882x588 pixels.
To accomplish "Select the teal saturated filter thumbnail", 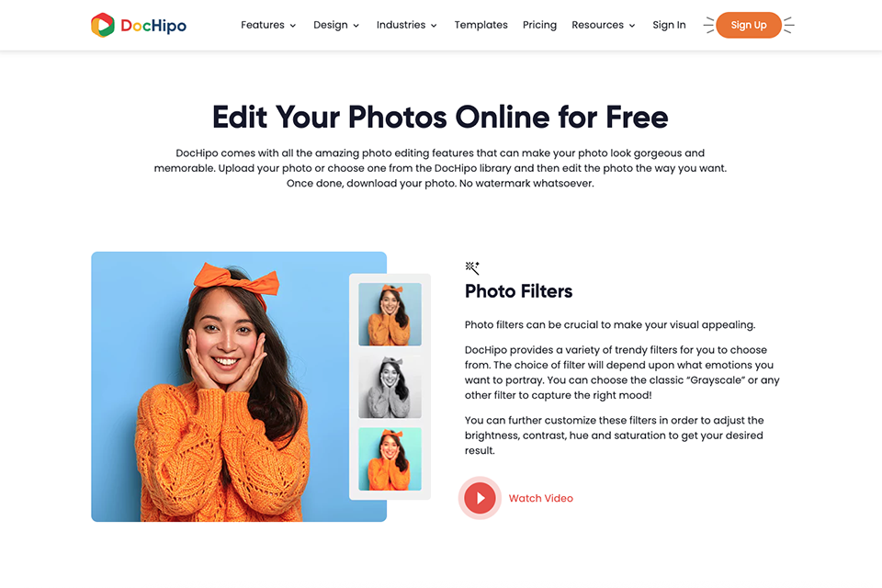I will pyautogui.click(x=390, y=458).
